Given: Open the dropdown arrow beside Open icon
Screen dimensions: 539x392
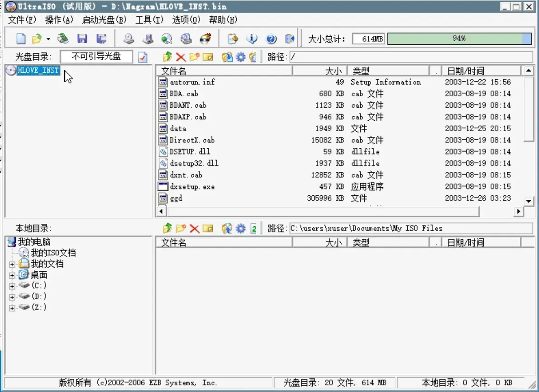Looking at the screenshot, I should coord(48,39).
